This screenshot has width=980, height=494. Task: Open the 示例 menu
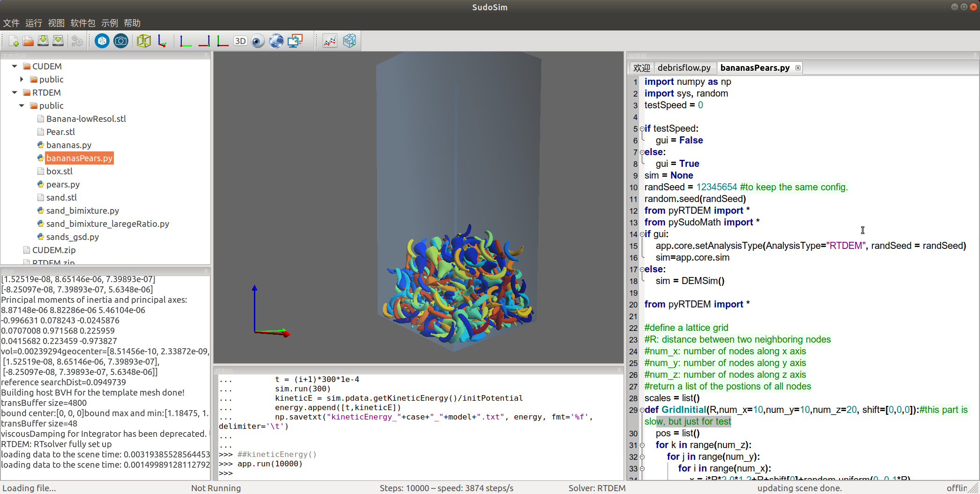(x=110, y=23)
